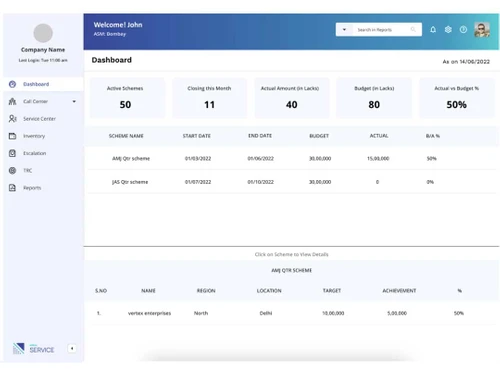Click start date 01/07/2022 cell
This screenshot has height=375, width=500.
point(198,182)
